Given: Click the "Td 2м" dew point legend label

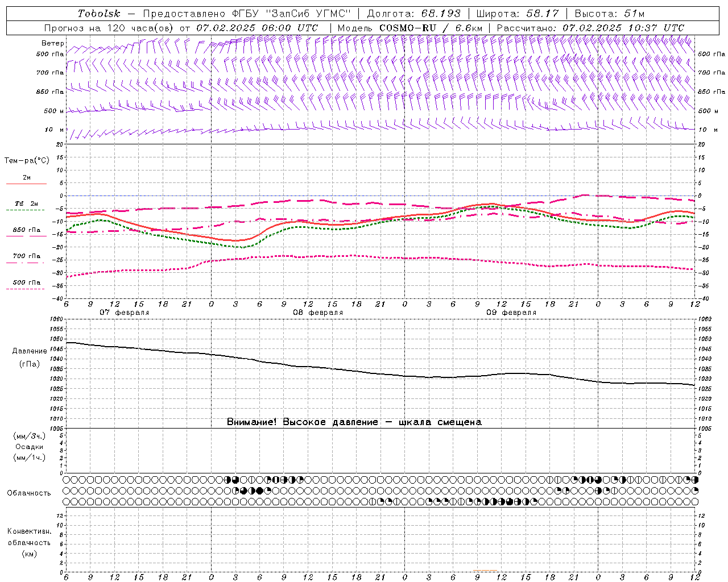Looking at the screenshot, I should [27, 203].
